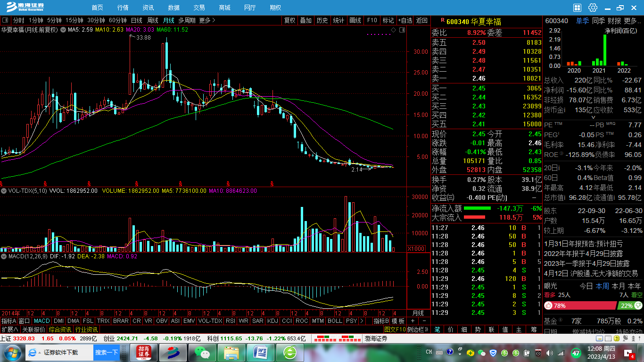Show more indicator tabs with the > arrow
The width and height of the screenshot is (644, 362).
pyautogui.click(x=362, y=321)
